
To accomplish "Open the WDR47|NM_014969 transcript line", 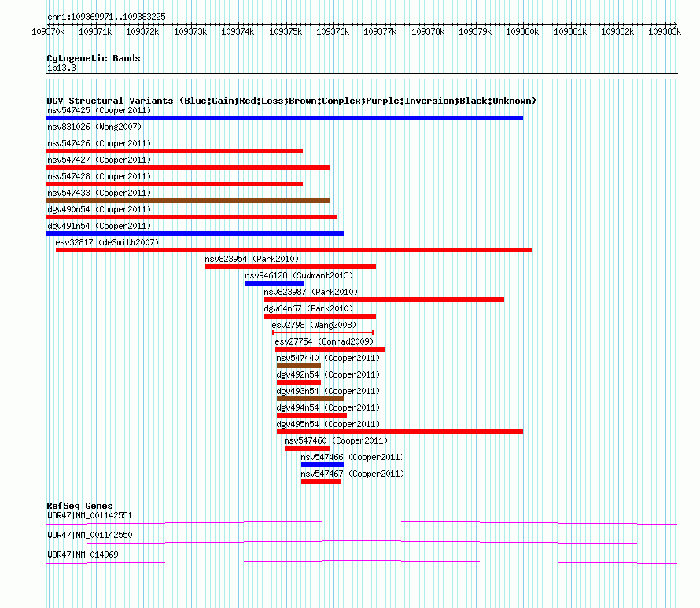I will pyautogui.click(x=362, y=562).
